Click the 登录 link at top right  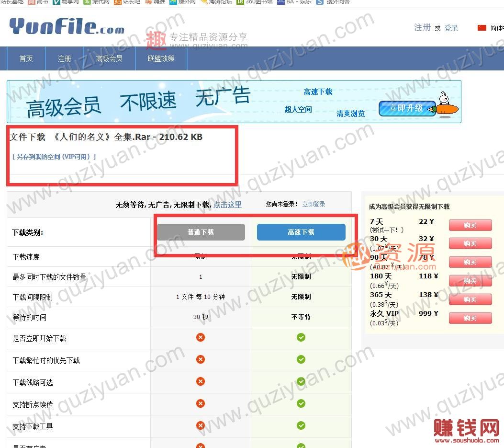451,28
